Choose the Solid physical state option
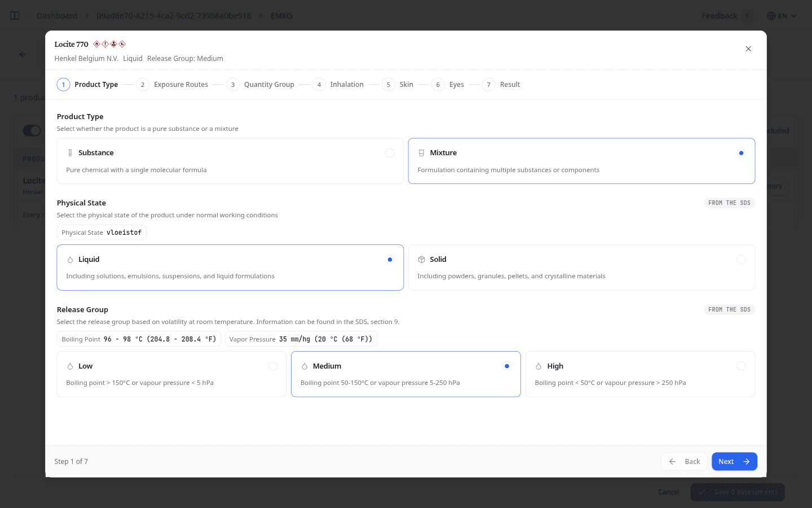 point(581,268)
